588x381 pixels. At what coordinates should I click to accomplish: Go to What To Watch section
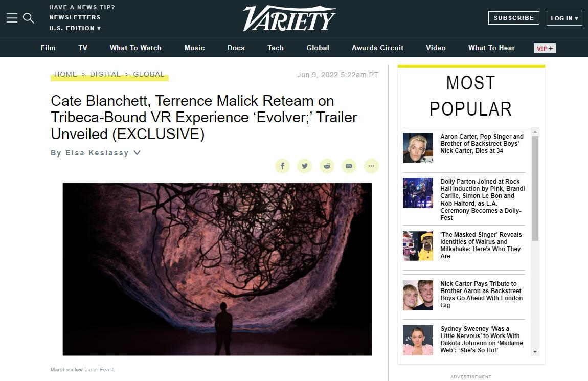click(135, 48)
